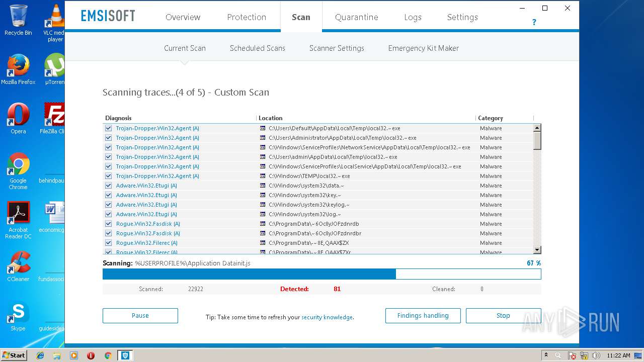Click the results list scroll-up arrow
Screen dimensions: 644x362
coord(537,128)
